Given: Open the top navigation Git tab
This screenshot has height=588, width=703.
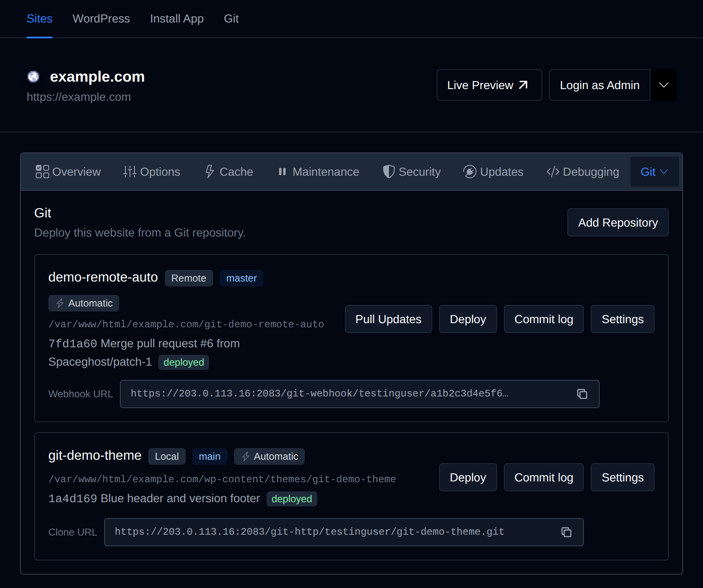Looking at the screenshot, I should (231, 19).
